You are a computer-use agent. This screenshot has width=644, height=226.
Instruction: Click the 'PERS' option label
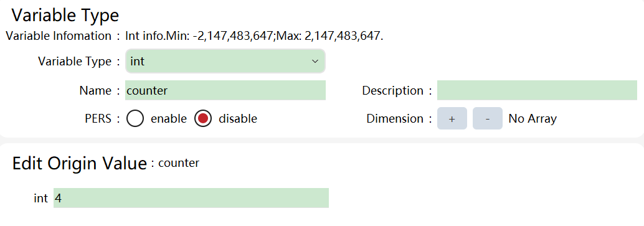point(98,119)
